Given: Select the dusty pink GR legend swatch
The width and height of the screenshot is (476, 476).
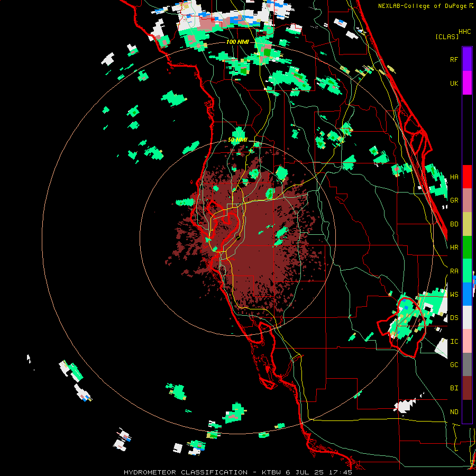Looking at the screenshot, I should click(467, 200).
